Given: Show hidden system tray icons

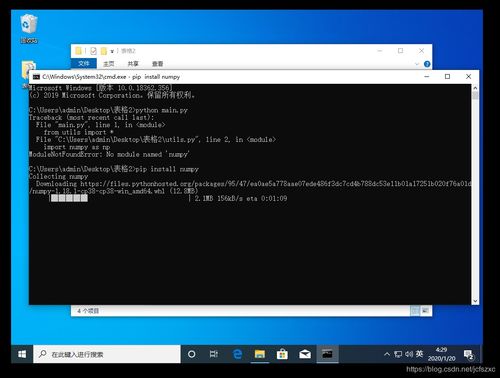Looking at the screenshot, I should [x=387, y=354].
